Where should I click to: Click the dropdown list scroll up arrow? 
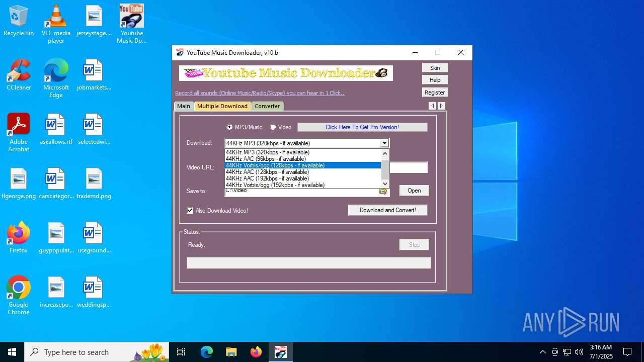pos(385,153)
